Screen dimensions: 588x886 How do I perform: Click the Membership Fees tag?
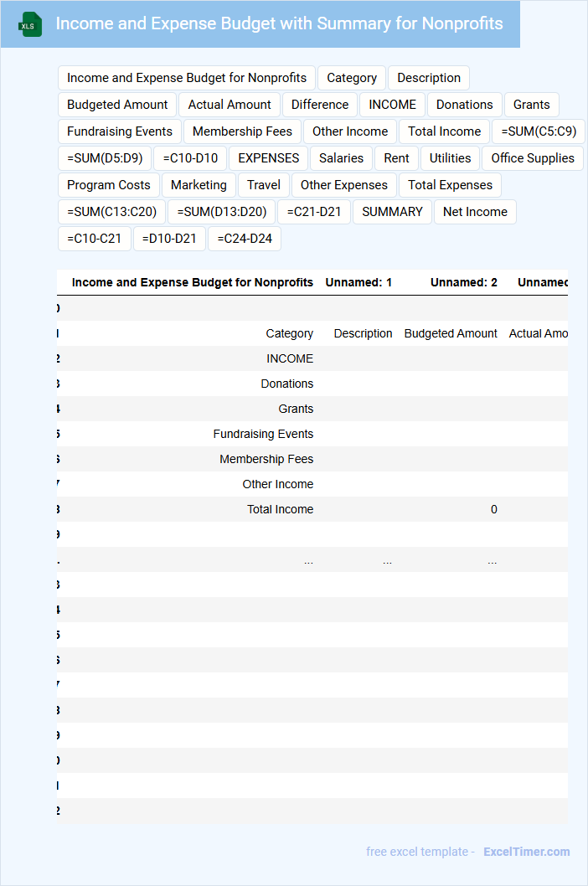(x=243, y=131)
